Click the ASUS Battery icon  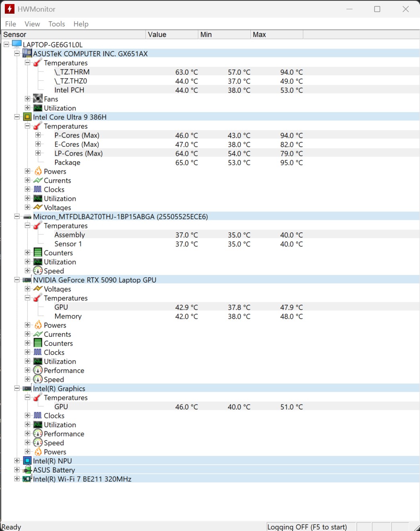27,469
